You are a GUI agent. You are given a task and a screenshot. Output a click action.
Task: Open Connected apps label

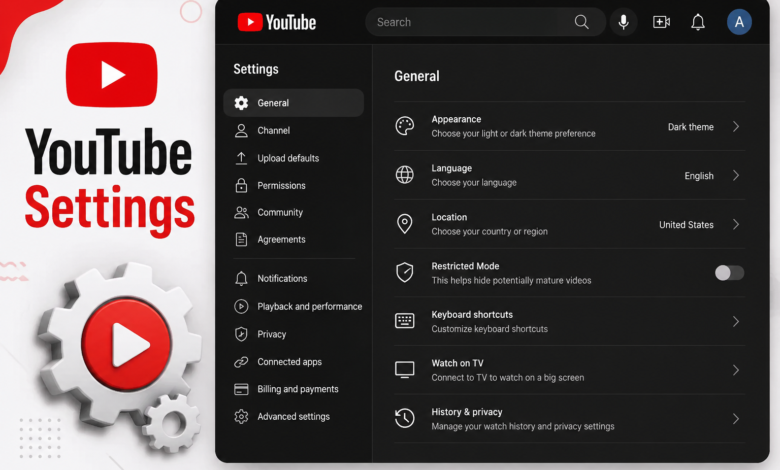pyautogui.click(x=290, y=362)
